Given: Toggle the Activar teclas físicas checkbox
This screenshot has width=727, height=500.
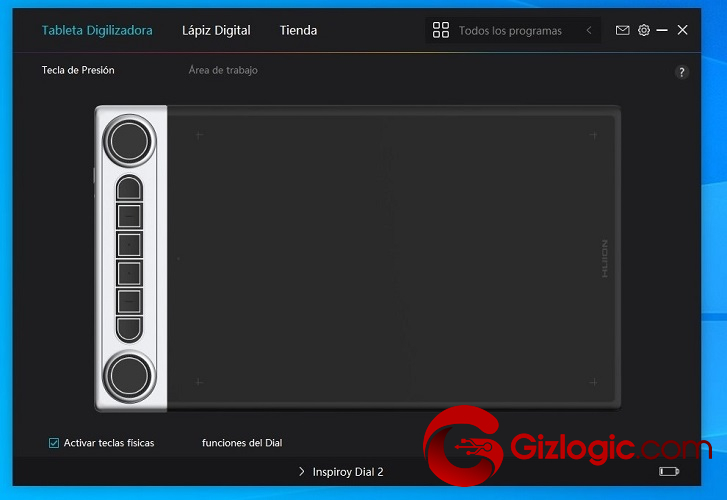Looking at the screenshot, I should click(x=54, y=443).
